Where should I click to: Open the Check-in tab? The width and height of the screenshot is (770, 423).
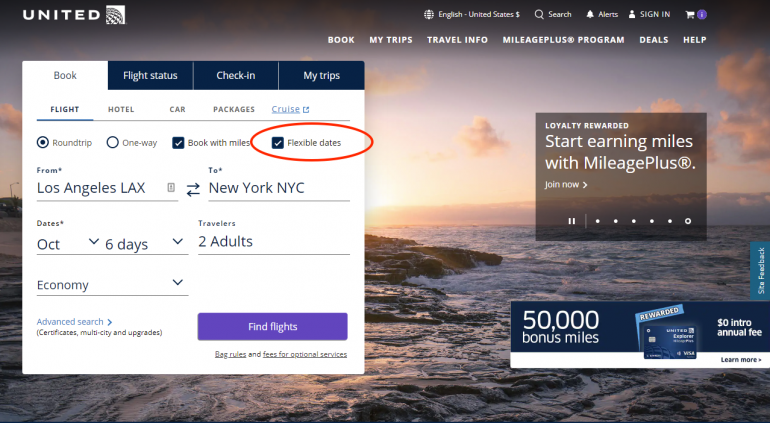point(236,75)
